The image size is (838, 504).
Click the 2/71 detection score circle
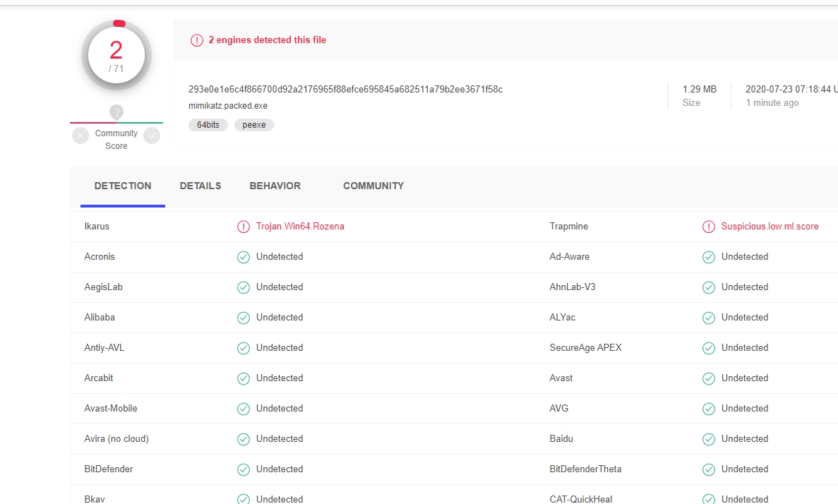(x=116, y=56)
